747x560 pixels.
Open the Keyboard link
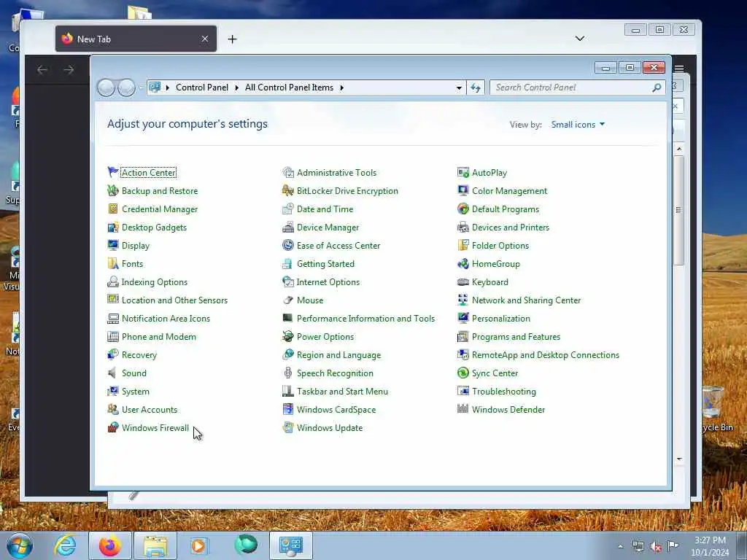pos(489,282)
